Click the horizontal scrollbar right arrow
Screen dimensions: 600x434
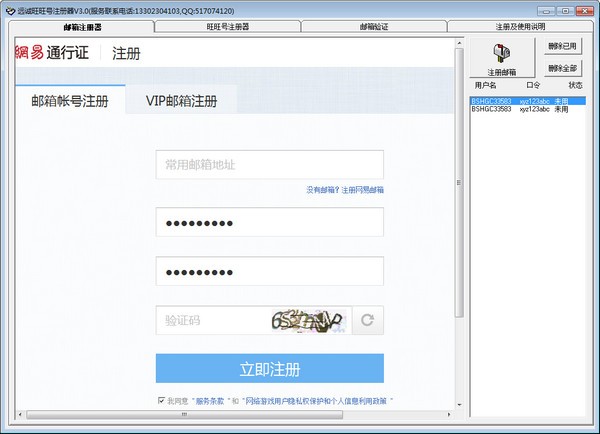449,414
